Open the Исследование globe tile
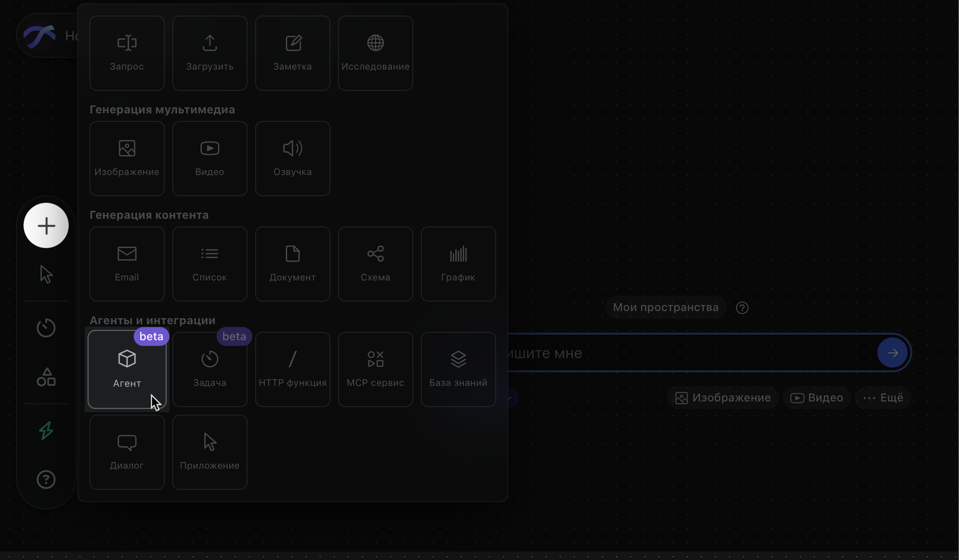Screen dimensions: 959x560 (375, 53)
